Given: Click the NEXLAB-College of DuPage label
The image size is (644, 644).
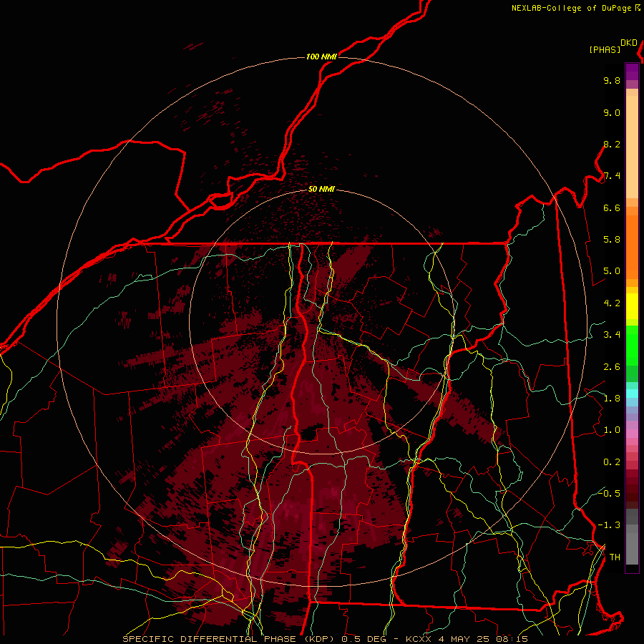Looking at the screenshot, I should coord(571,8).
